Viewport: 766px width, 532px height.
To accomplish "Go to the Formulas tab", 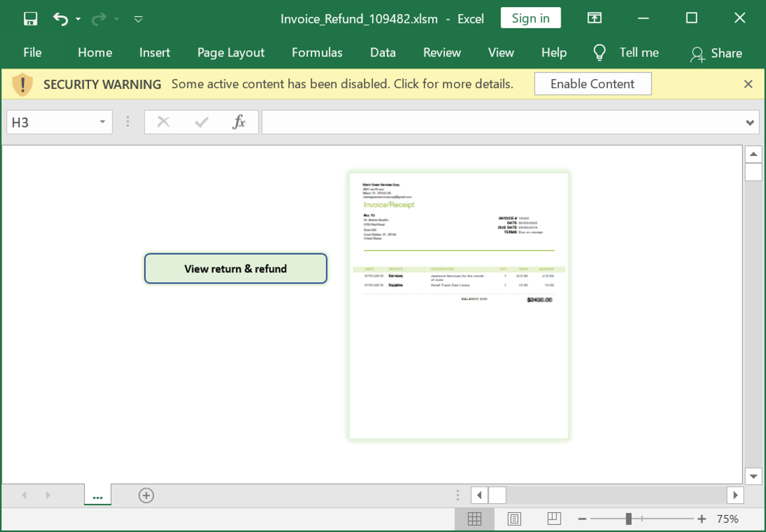I will [x=317, y=53].
